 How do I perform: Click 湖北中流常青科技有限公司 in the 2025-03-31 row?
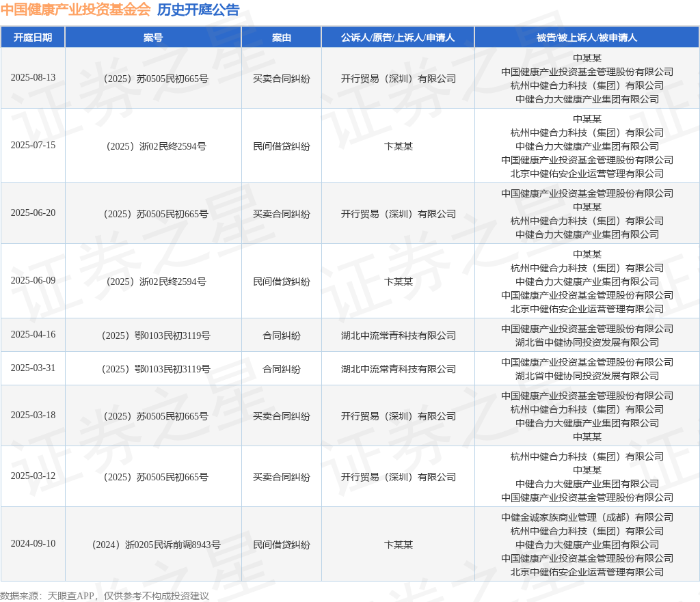coord(399,369)
